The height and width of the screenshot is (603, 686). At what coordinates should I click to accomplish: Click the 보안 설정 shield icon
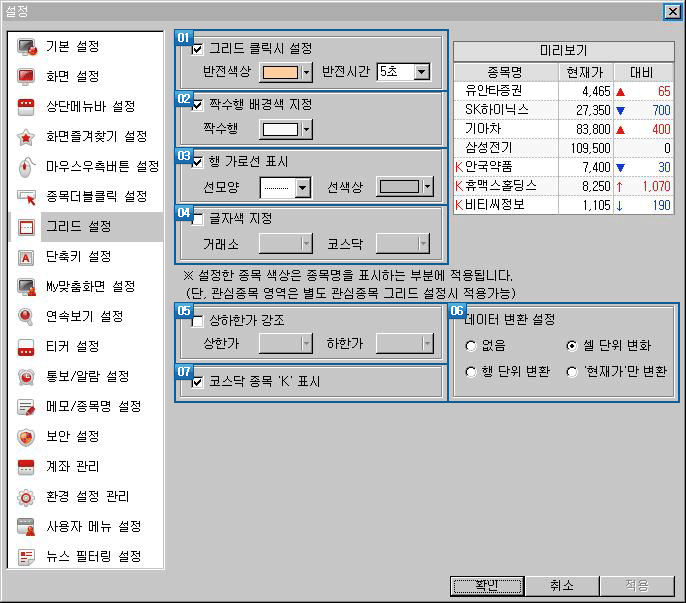pyautogui.click(x=27, y=437)
